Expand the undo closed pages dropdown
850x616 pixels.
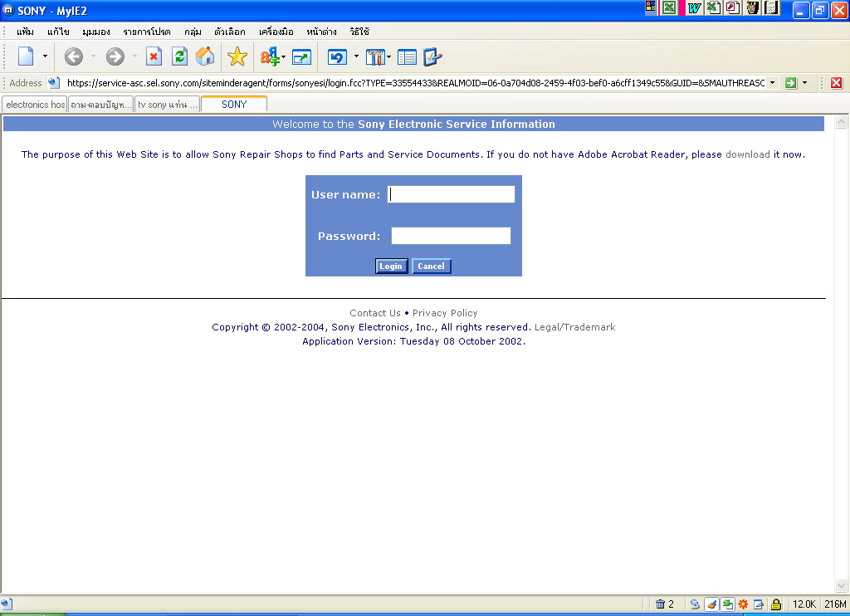356,56
